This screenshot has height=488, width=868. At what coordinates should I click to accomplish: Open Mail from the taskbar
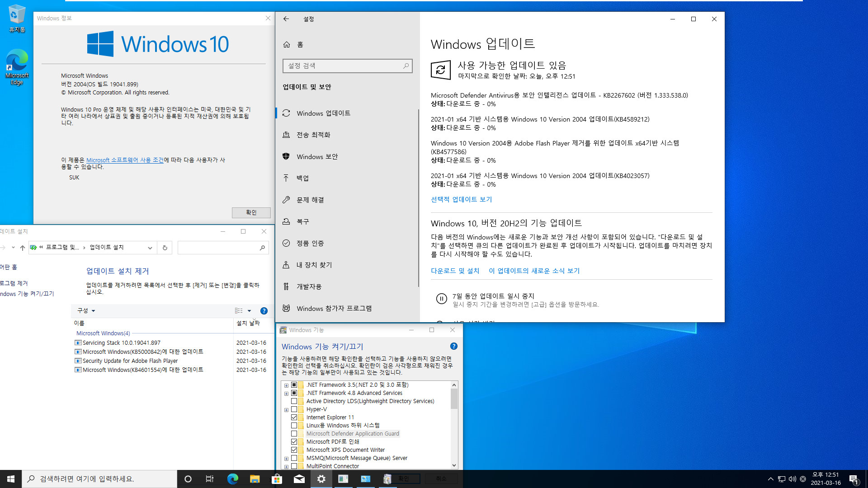[299, 479]
